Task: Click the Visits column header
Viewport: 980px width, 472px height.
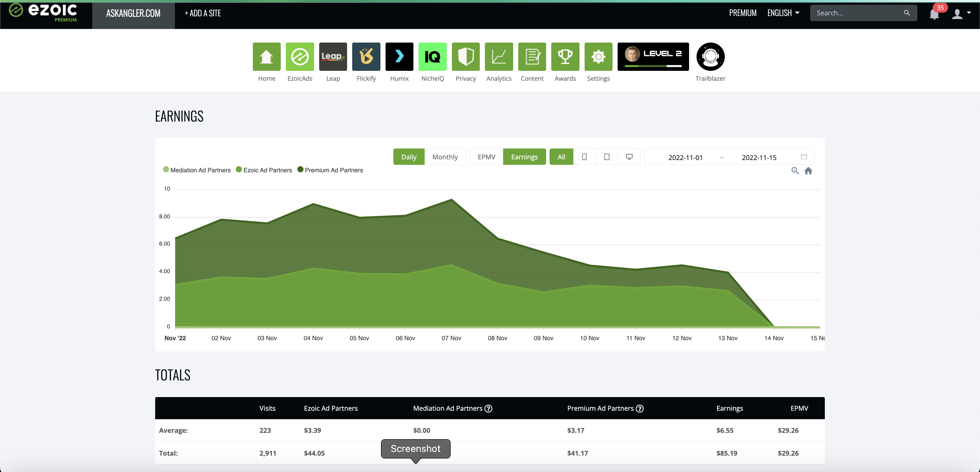Action: coord(267,408)
